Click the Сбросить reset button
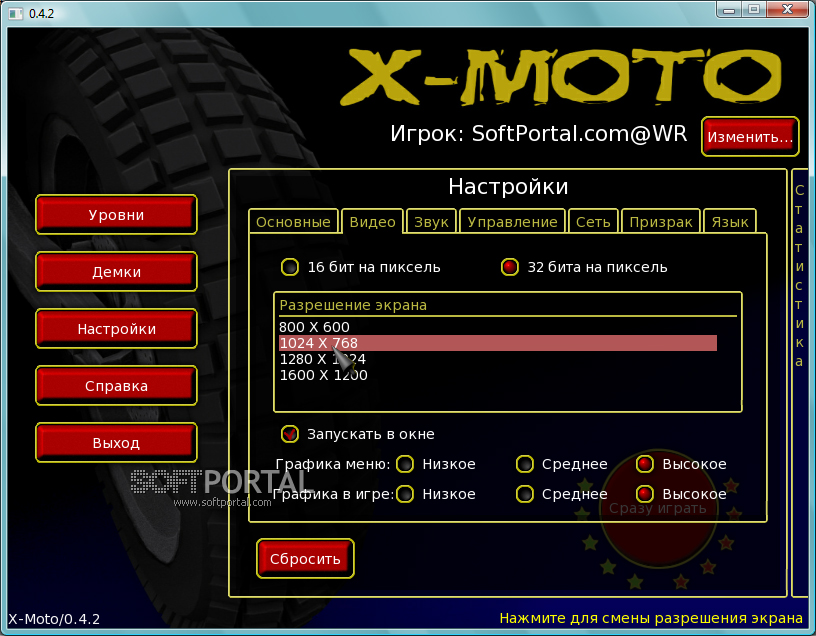816x636 pixels. pos(305,558)
